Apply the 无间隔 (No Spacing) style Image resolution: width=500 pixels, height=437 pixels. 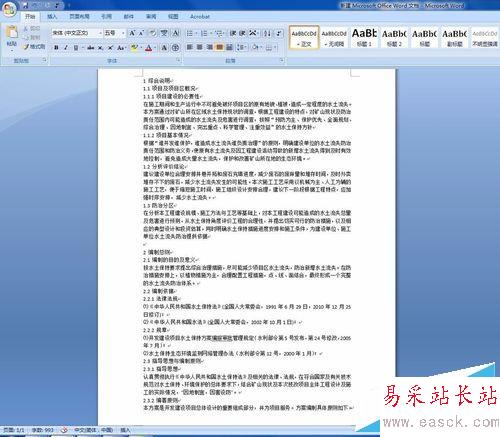tap(334, 37)
